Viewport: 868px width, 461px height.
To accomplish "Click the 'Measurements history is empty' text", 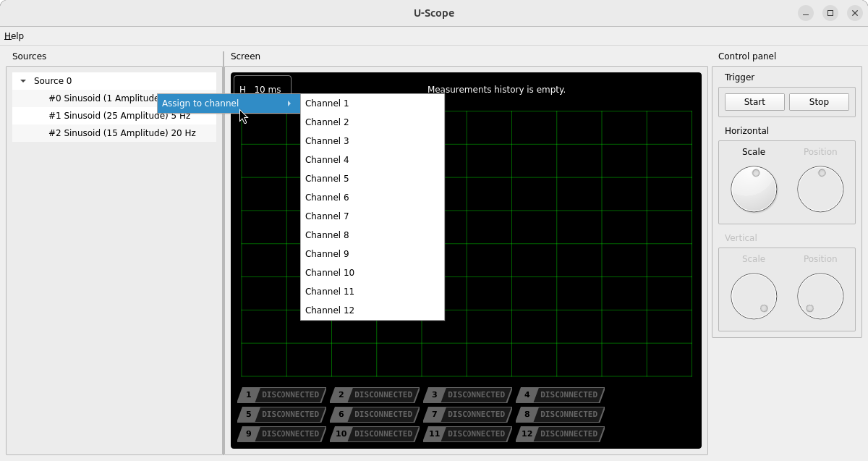I will click(x=496, y=90).
